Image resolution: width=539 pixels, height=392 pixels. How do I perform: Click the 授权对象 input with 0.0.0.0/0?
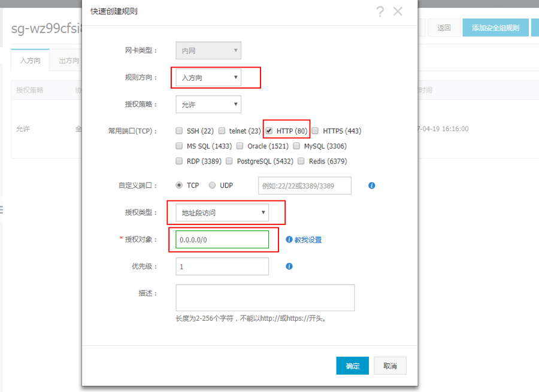pyautogui.click(x=222, y=239)
